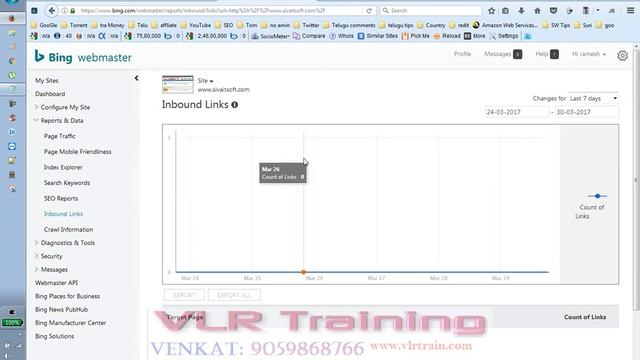The image size is (640, 360).
Task: Click the EXPORT button
Action: (x=184, y=295)
